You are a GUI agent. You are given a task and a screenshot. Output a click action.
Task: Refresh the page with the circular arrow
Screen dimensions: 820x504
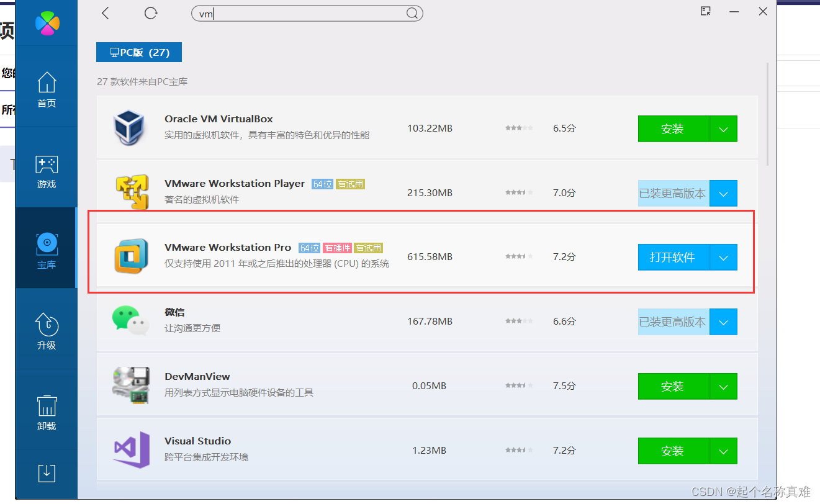150,13
